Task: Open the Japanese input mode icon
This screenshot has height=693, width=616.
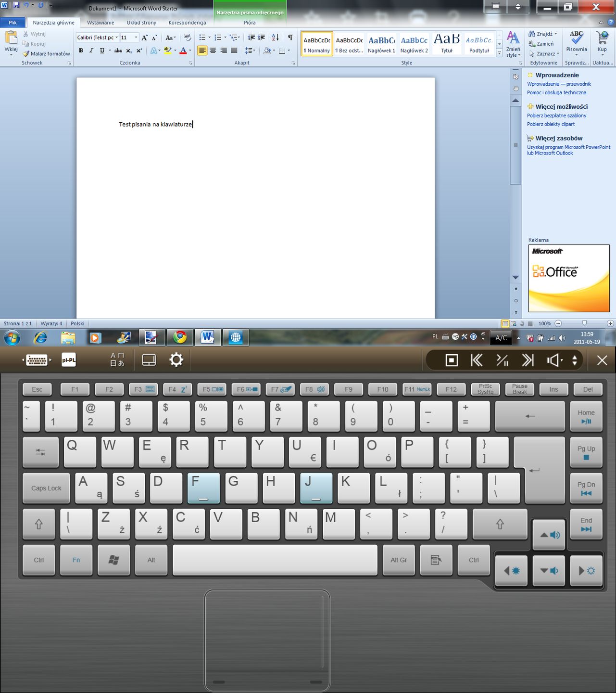Action: click(117, 360)
